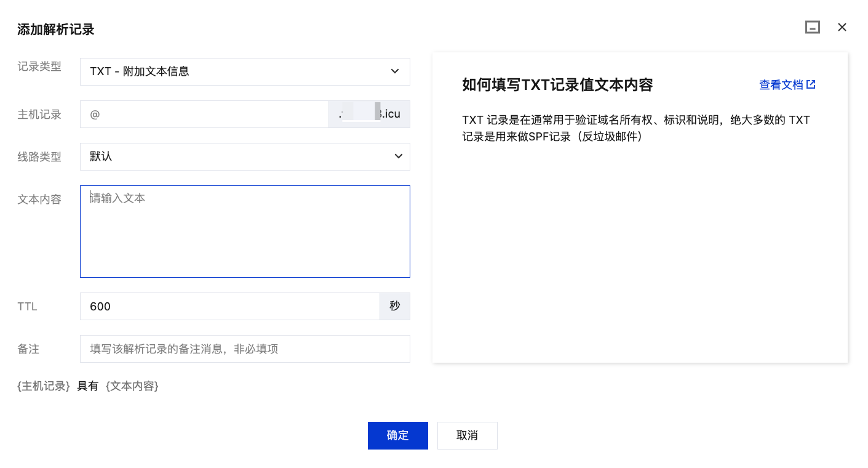868x468 pixels.
Task: Click the 秒 unit box beside TTL
Action: [395, 306]
